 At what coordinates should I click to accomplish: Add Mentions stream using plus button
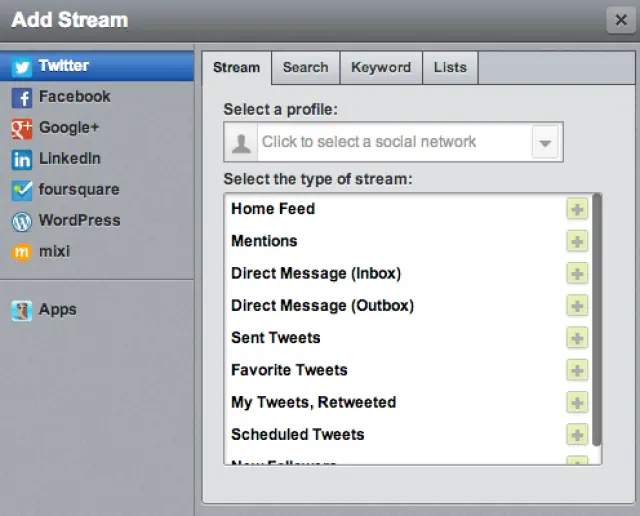[x=577, y=241]
